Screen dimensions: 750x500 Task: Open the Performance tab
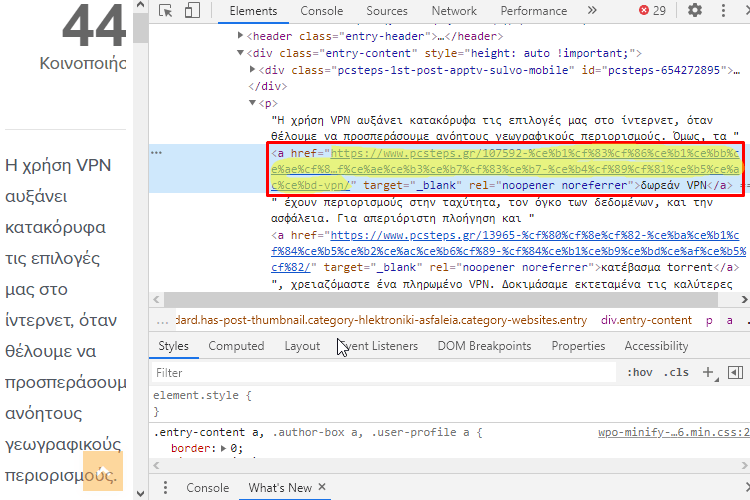(534, 11)
